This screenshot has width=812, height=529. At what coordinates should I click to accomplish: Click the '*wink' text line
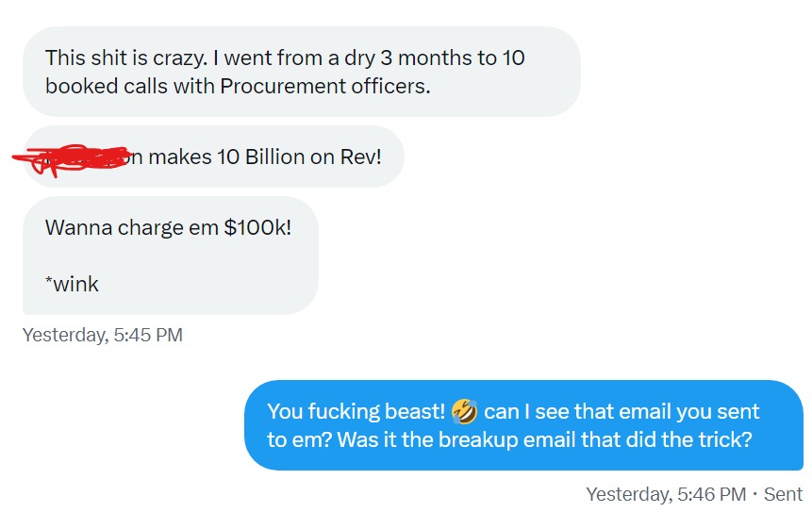tap(72, 284)
